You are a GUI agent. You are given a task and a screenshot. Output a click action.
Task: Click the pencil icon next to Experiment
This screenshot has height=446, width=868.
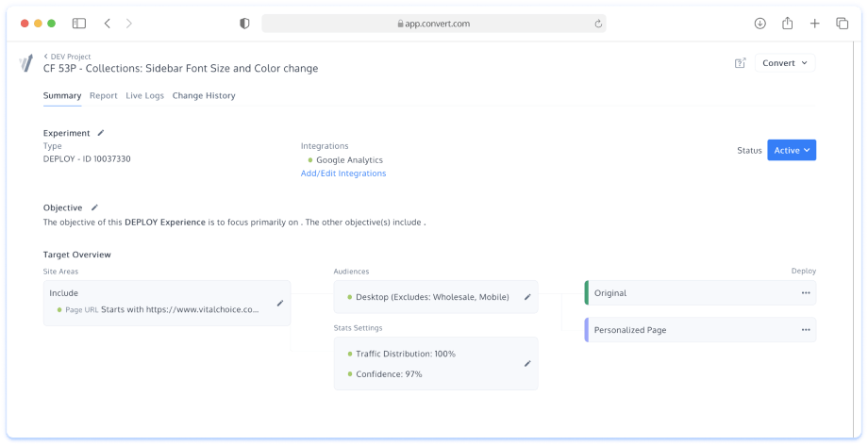click(101, 133)
